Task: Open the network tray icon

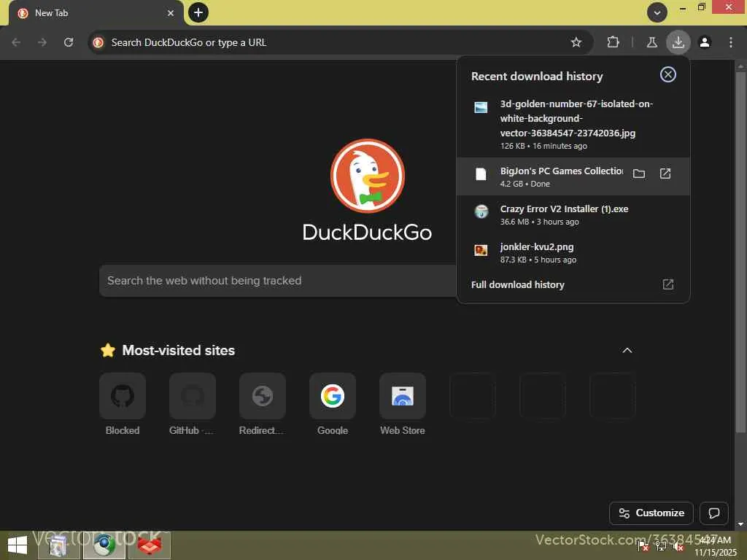Action: 661,545
